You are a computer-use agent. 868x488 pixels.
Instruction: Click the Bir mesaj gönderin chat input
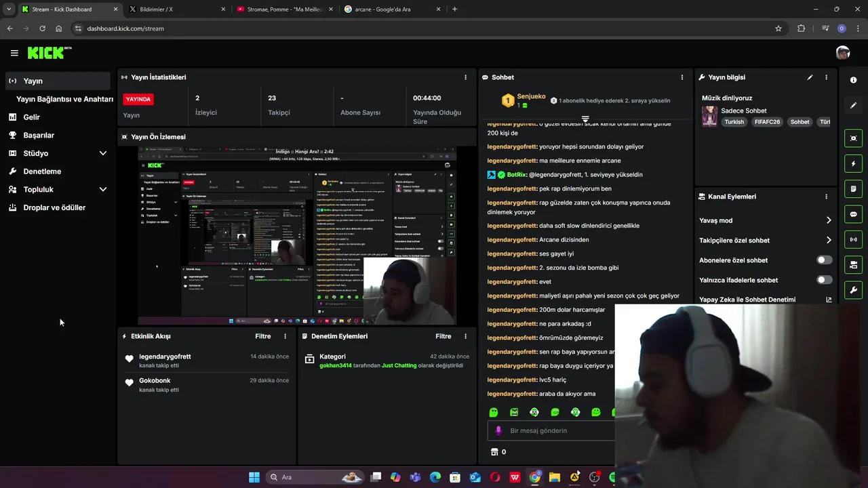pos(551,430)
